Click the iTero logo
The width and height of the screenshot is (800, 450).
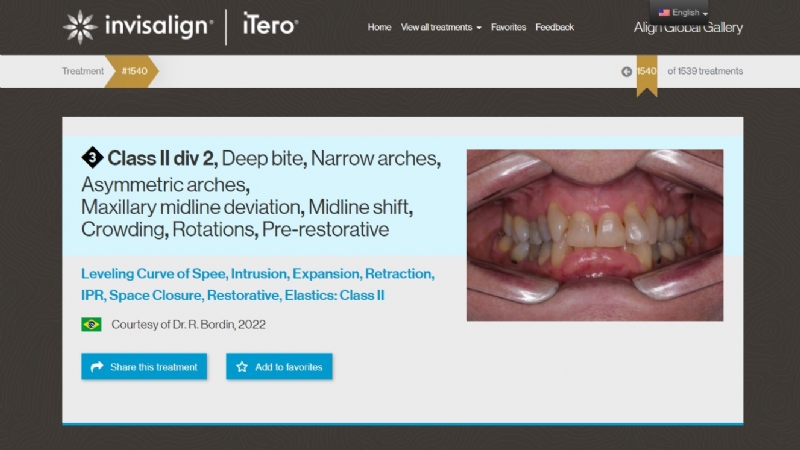coord(270,24)
